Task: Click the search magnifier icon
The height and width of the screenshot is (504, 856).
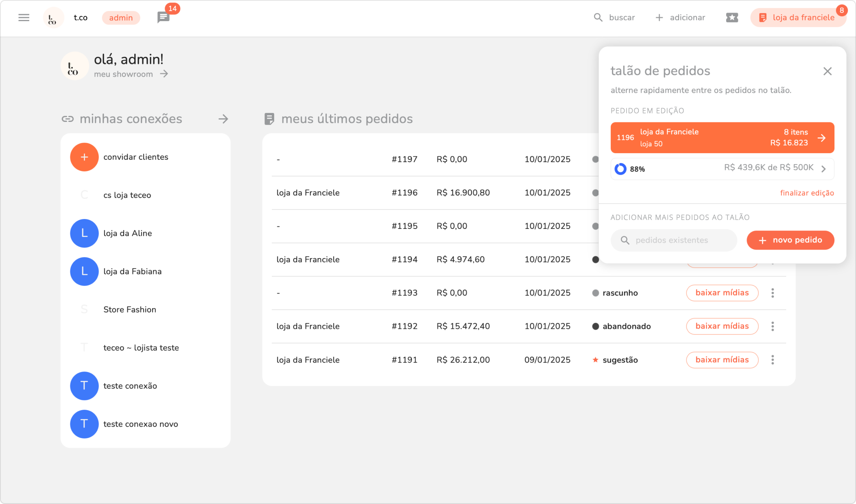Action: pos(598,17)
